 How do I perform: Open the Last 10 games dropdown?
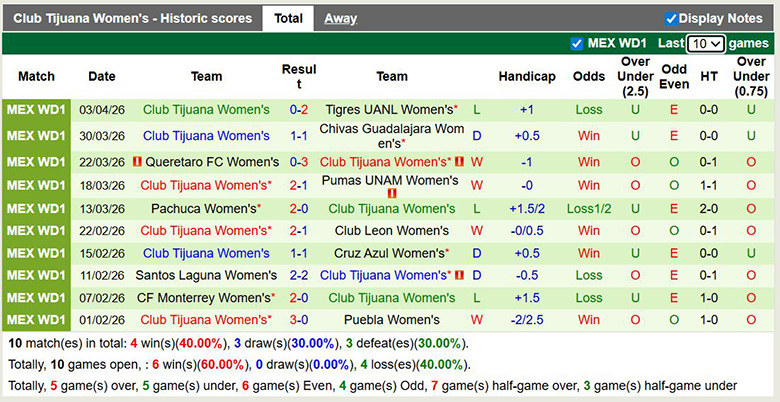pos(705,44)
